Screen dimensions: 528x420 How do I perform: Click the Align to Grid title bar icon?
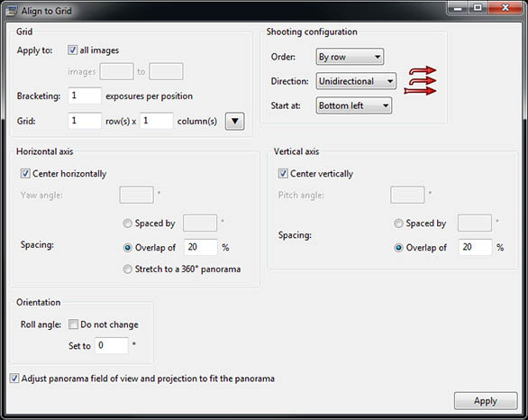point(12,11)
